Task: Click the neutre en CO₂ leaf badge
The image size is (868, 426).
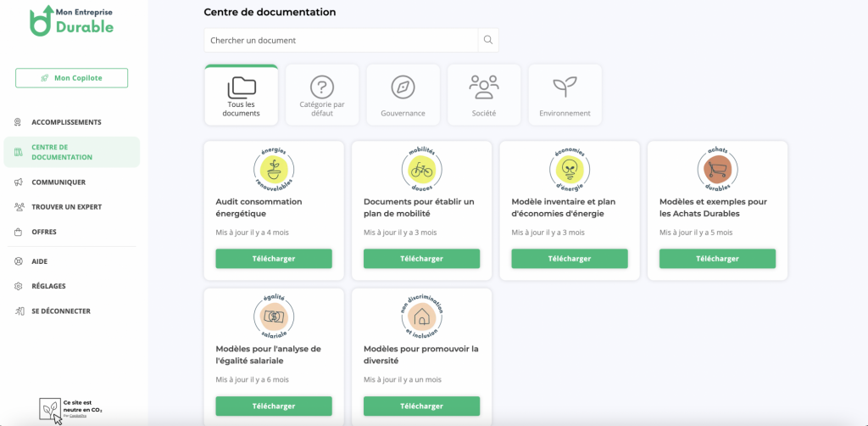Action: (x=51, y=410)
